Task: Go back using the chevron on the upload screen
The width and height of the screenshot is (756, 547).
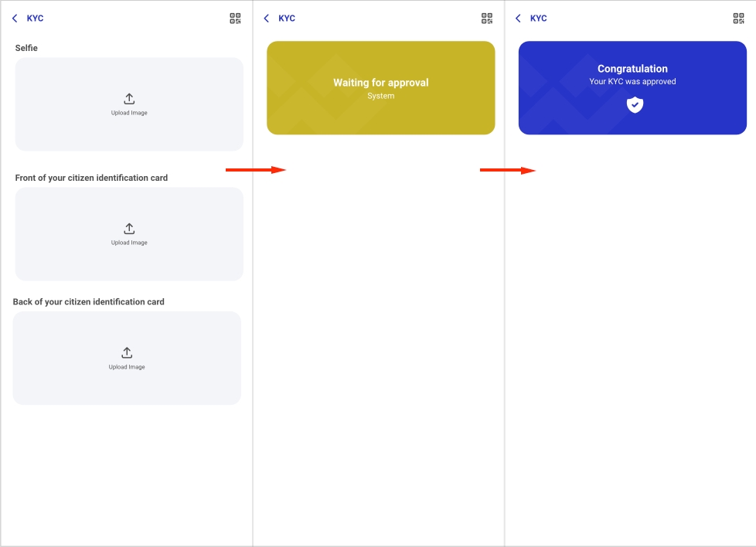Action: (x=15, y=19)
